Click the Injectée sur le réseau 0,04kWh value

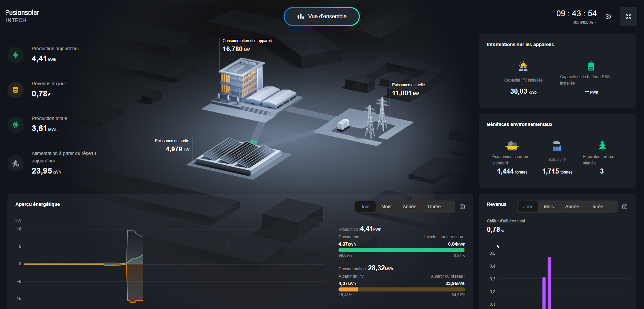(457, 244)
